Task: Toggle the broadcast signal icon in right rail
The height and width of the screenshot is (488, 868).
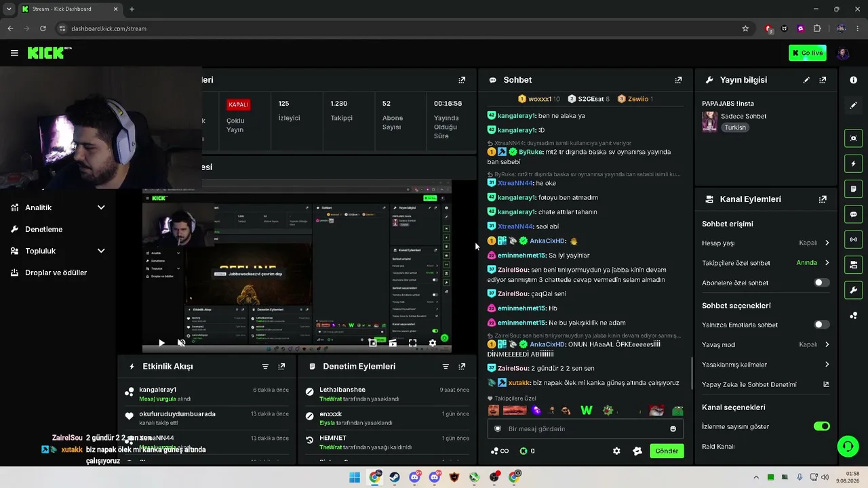Action: tap(853, 239)
